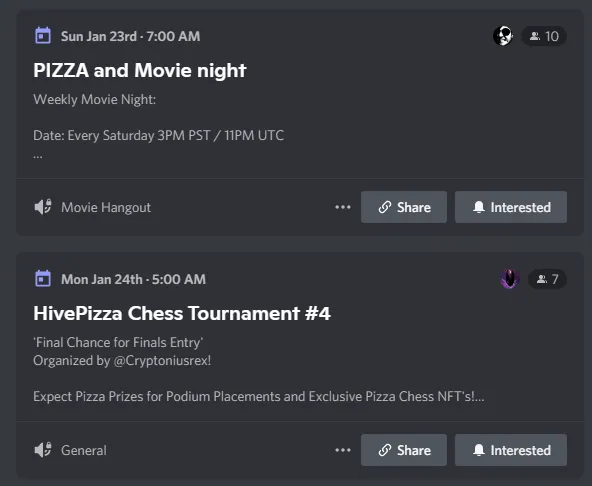Open more options for PIZZA and Movie night
The image size is (592, 486).
[x=343, y=207]
